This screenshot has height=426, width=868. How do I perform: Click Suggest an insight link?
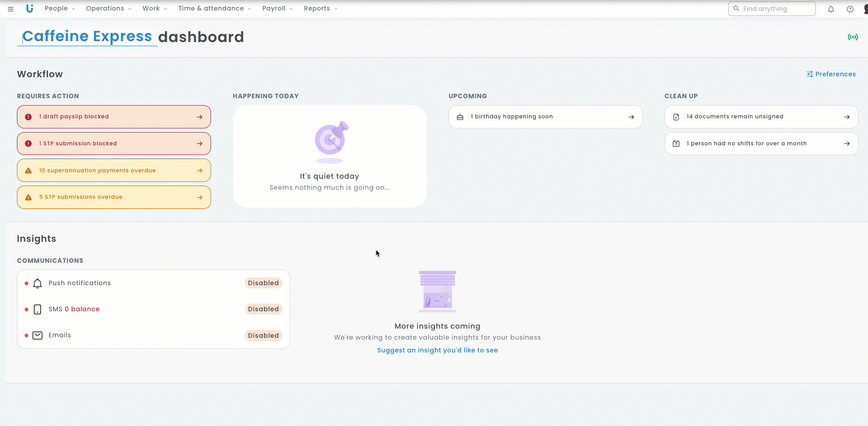pyautogui.click(x=437, y=350)
